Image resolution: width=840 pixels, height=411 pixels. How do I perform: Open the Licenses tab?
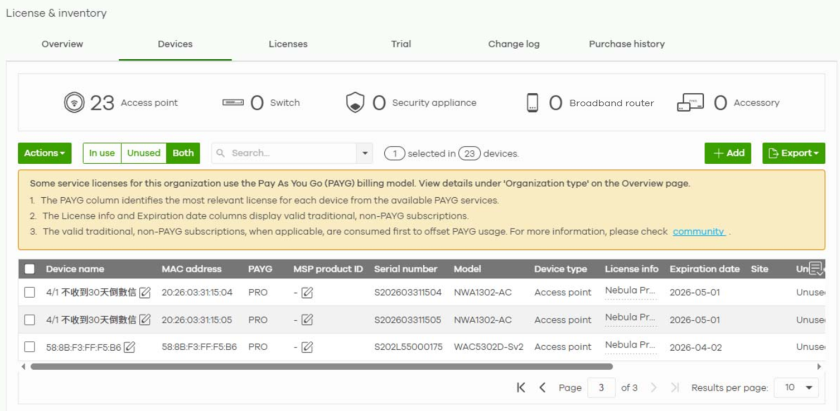[288, 44]
